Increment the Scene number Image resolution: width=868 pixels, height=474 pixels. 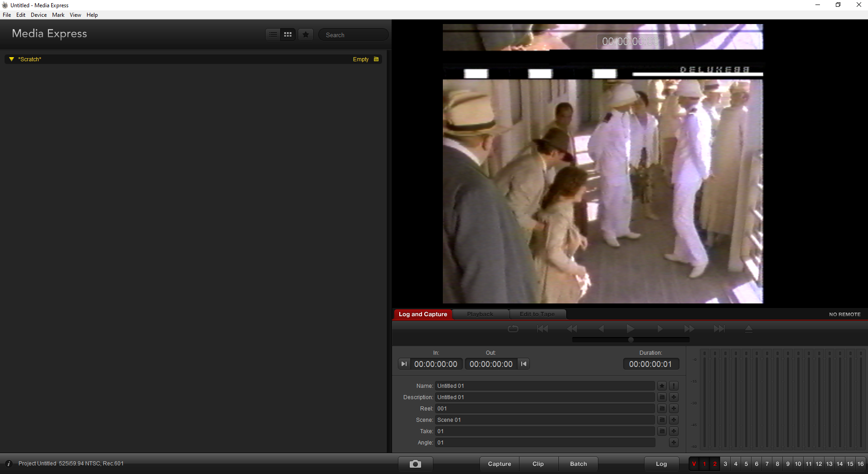pos(674,420)
